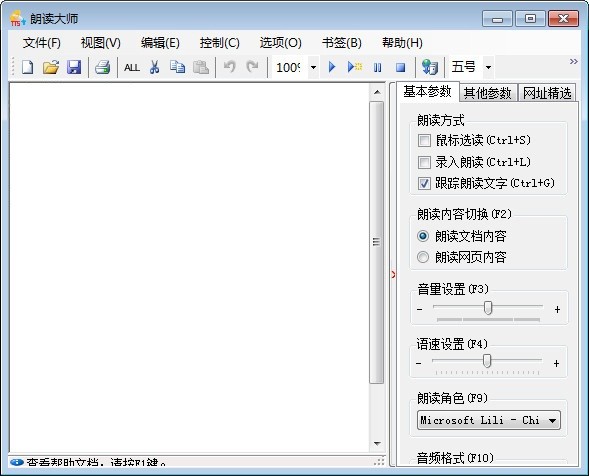Open a file with the folder icon

pyautogui.click(x=51, y=67)
